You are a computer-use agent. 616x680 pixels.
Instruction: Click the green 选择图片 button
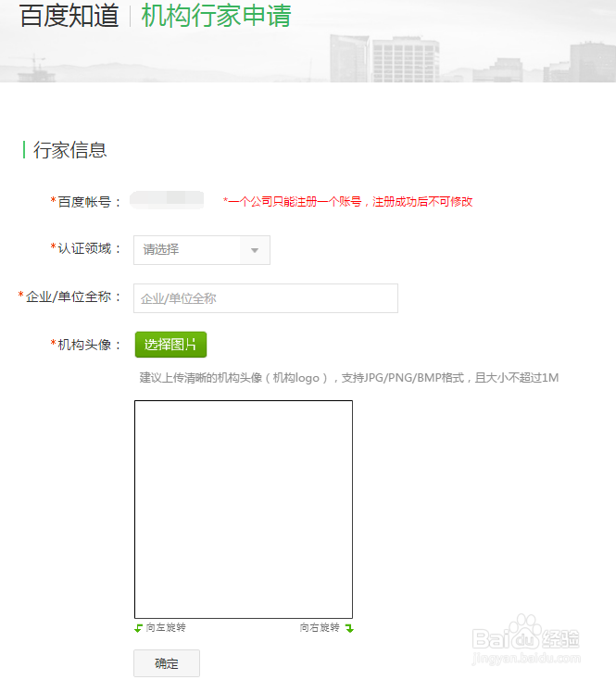click(170, 345)
